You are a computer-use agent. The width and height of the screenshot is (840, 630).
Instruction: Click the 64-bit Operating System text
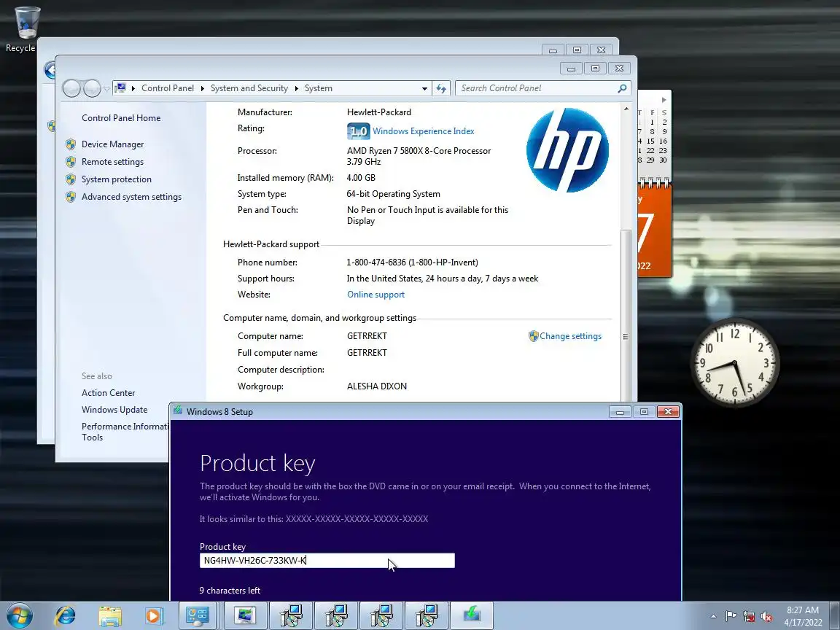click(393, 194)
